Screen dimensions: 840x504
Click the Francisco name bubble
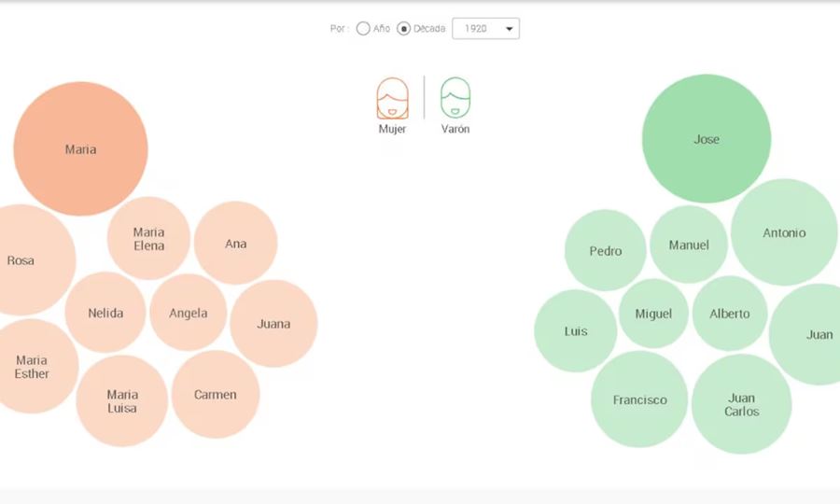[x=639, y=399]
